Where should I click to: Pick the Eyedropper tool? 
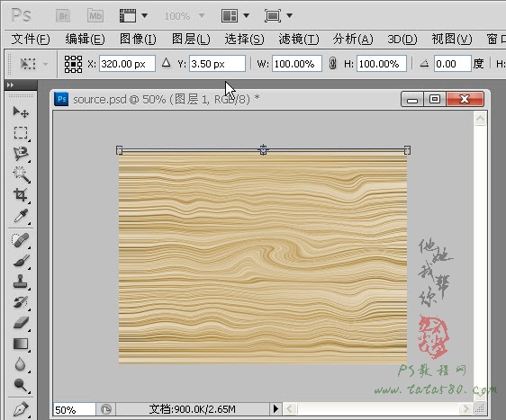(21, 215)
